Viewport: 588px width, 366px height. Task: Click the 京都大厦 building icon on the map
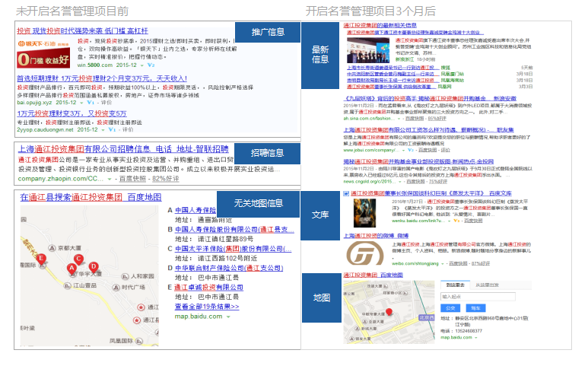click(x=52, y=248)
